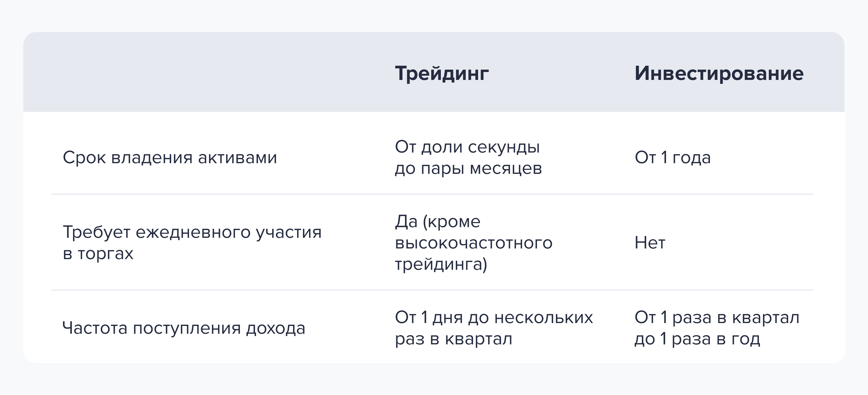868x395 pixels.
Task: Select the «до пары месяцев» line
Action: coord(468,168)
